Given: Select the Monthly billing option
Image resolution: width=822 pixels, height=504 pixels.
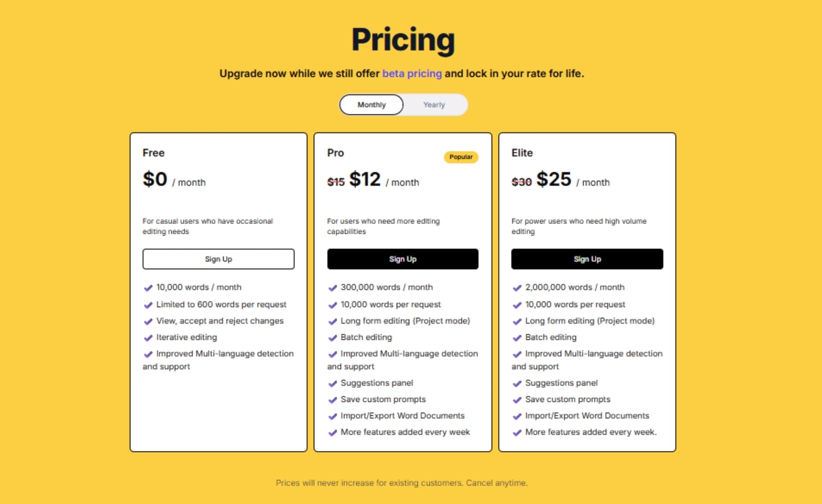Looking at the screenshot, I should [x=371, y=104].
